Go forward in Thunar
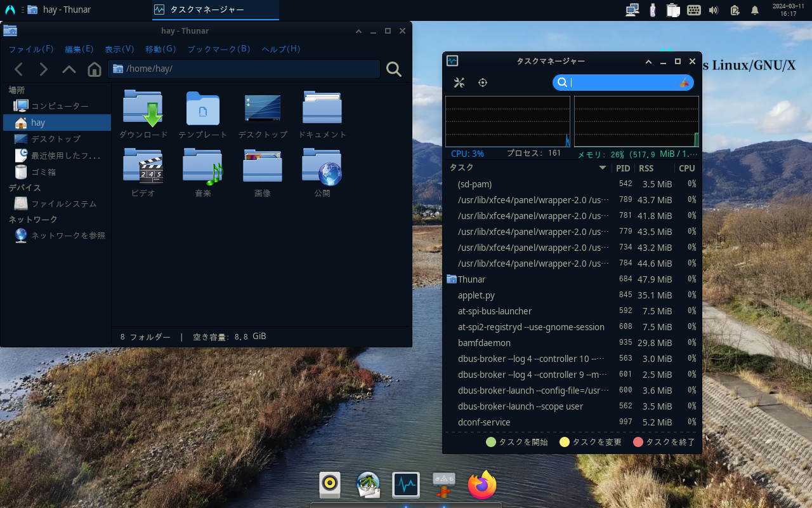Image resolution: width=812 pixels, height=508 pixels. (44, 69)
